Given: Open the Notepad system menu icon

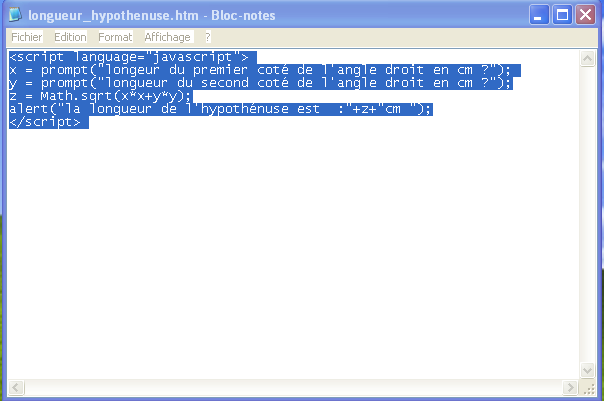Looking at the screenshot, I should click(x=18, y=15).
